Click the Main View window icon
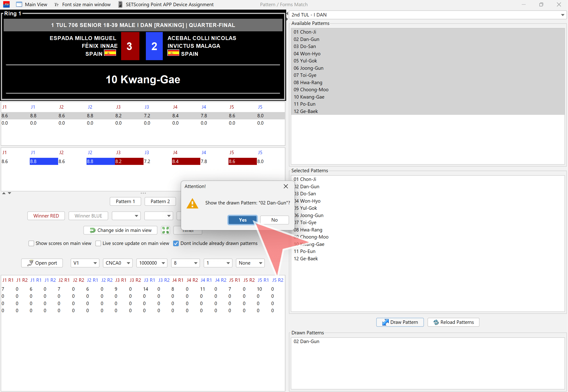This screenshot has height=392, width=568. (19, 4)
